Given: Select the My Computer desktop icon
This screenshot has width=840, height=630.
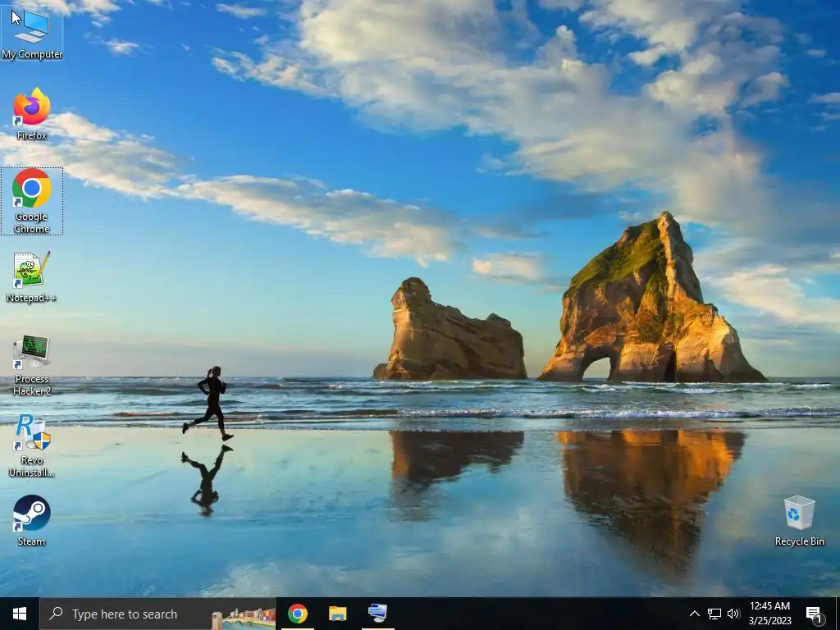Looking at the screenshot, I should 32,33.
